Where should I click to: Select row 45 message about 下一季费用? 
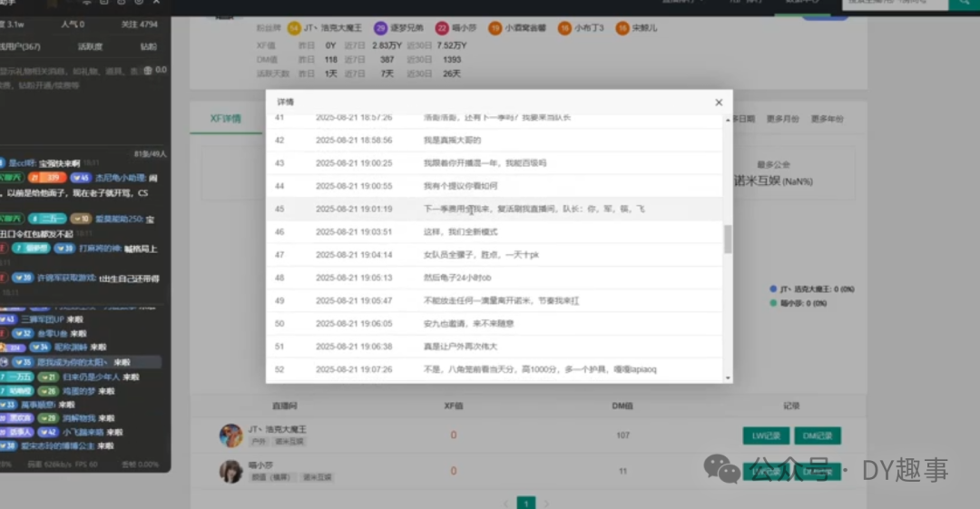coord(494,209)
